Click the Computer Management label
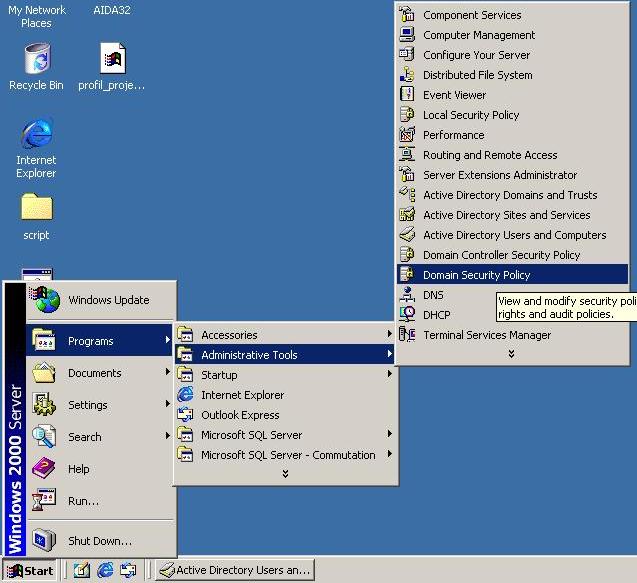 coord(479,35)
